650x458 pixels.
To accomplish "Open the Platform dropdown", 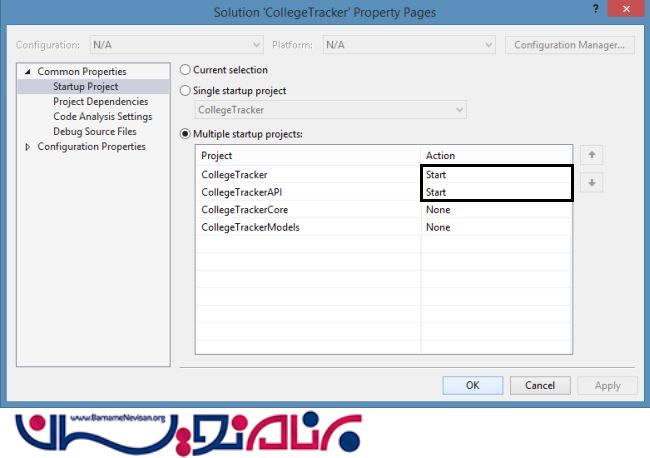I will click(x=409, y=45).
